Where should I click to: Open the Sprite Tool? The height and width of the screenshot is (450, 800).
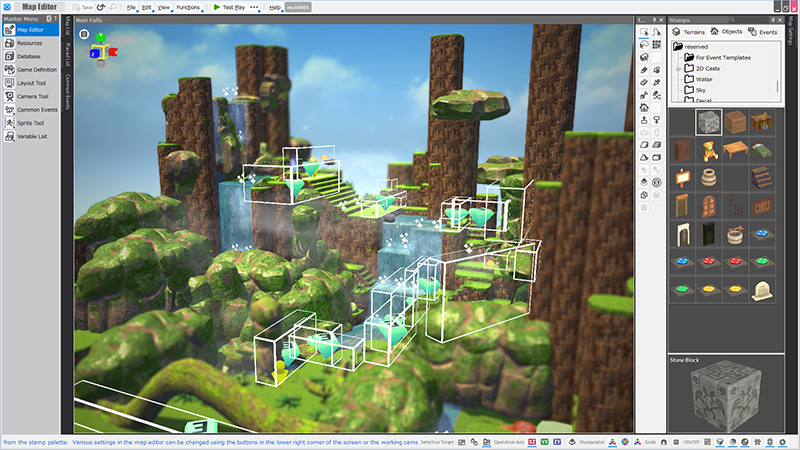pyautogui.click(x=31, y=123)
